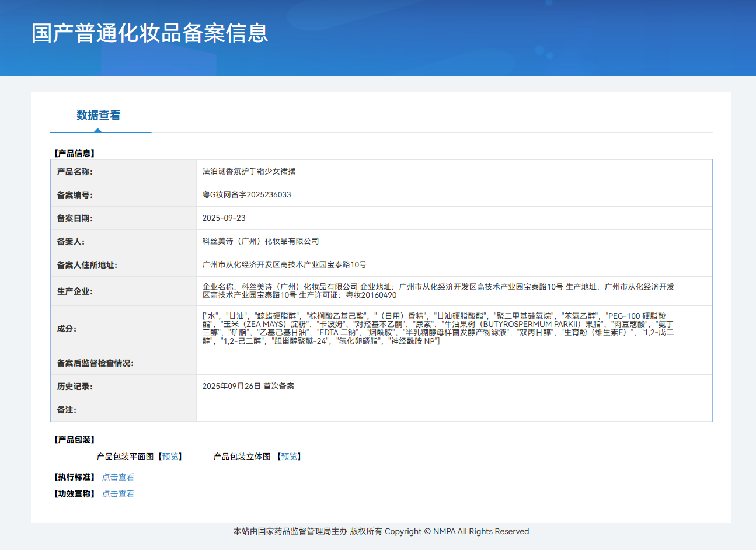Click the 生产企业 details text
The width and height of the screenshot is (756, 550).
(x=438, y=291)
